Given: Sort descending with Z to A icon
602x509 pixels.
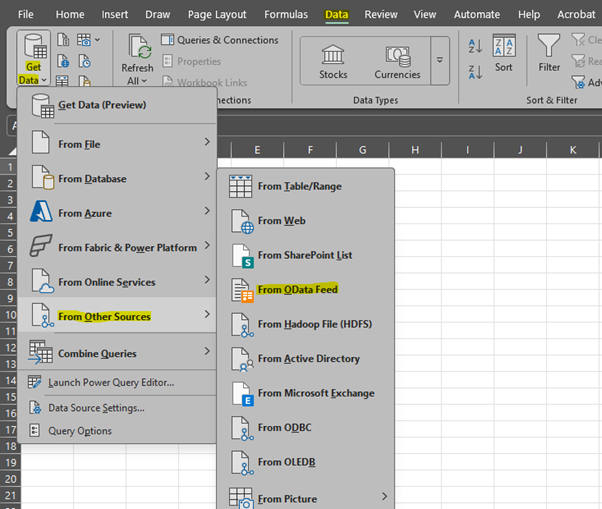Looking at the screenshot, I should point(475,72).
